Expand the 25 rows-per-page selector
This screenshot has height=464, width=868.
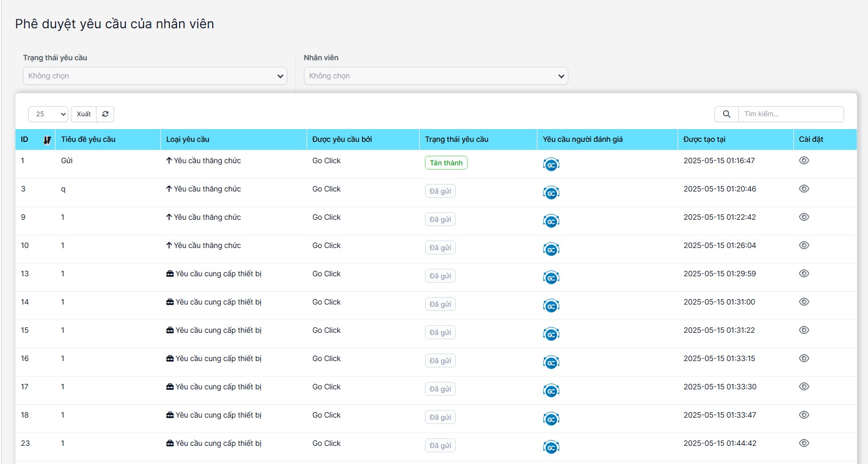(48, 114)
